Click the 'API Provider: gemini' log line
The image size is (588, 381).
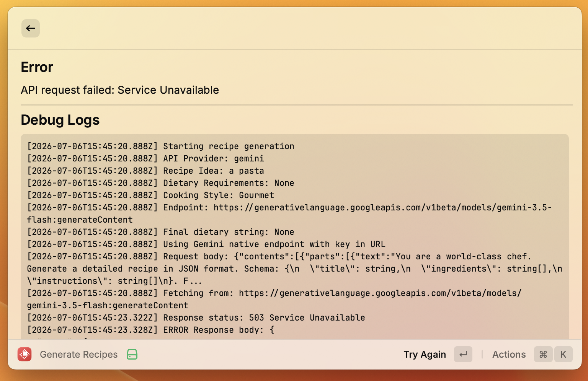pyautogui.click(x=145, y=158)
